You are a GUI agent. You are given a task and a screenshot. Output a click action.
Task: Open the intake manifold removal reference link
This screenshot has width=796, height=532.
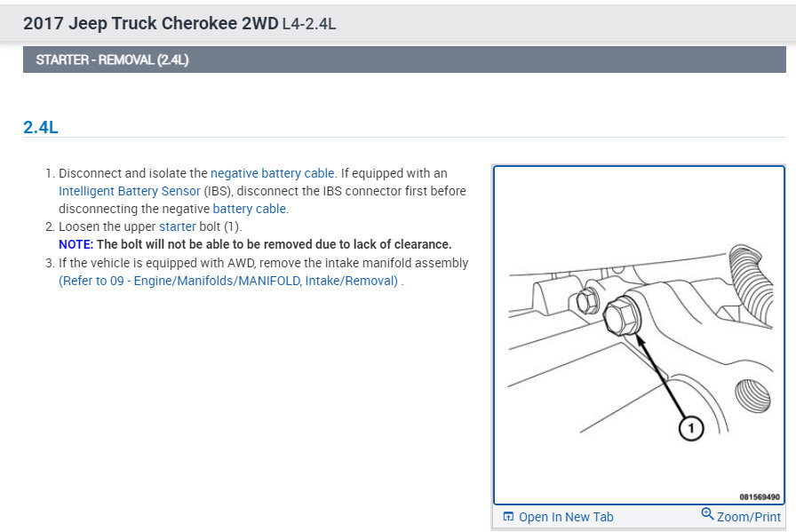pos(228,281)
